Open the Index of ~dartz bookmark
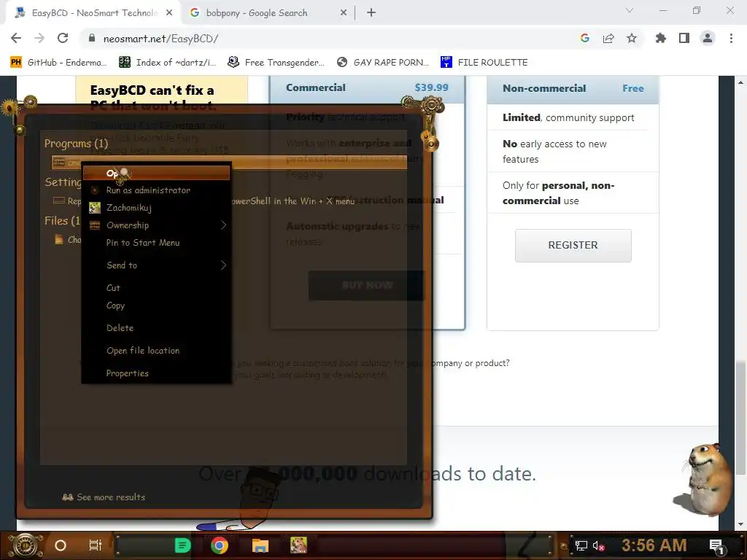This screenshot has height=560, width=747. (x=167, y=63)
